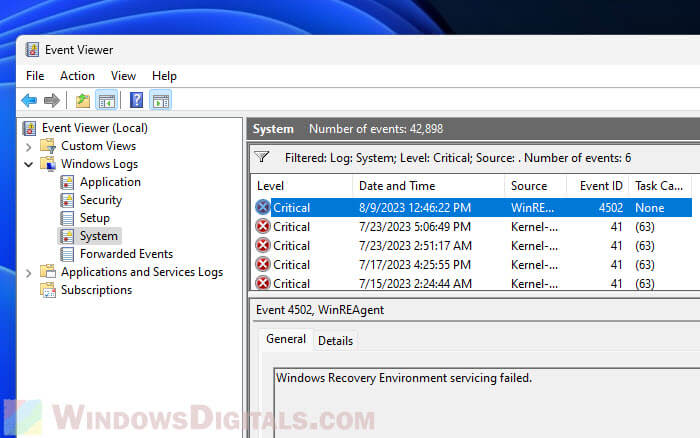700x438 pixels.
Task: Open the File menu
Action: coord(35,76)
